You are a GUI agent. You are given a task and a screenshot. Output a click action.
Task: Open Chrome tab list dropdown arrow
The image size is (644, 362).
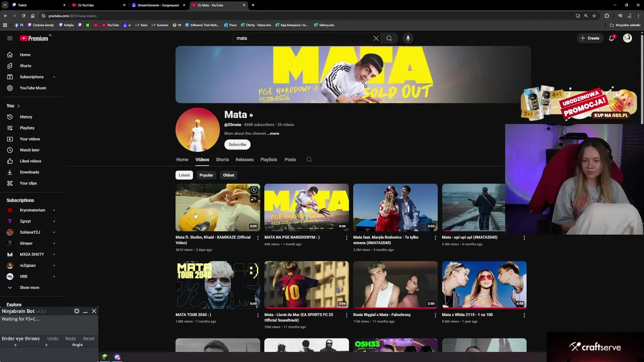coord(5,5)
